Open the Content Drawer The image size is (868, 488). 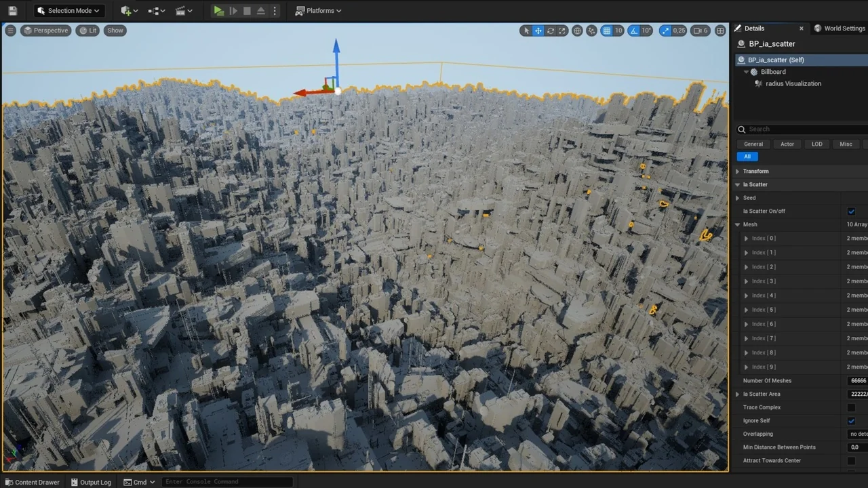32,482
